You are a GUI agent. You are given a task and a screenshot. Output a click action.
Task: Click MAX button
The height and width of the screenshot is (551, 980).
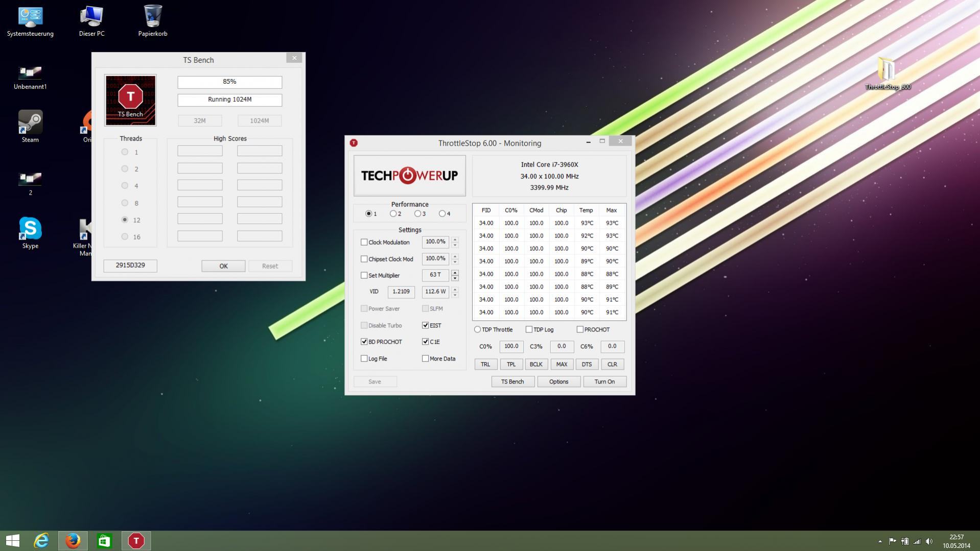[562, 364]
